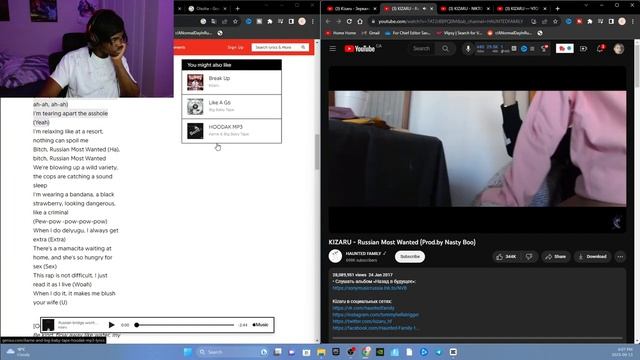Image resolution: width=640 pixels, height=360 pixels.
Task: Play the Apple Music preview
Action: click(111, 325)
